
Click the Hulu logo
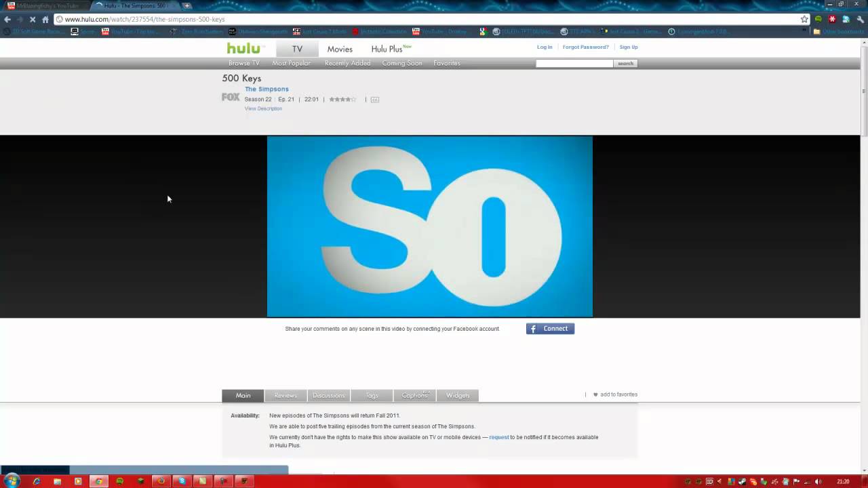243,48
